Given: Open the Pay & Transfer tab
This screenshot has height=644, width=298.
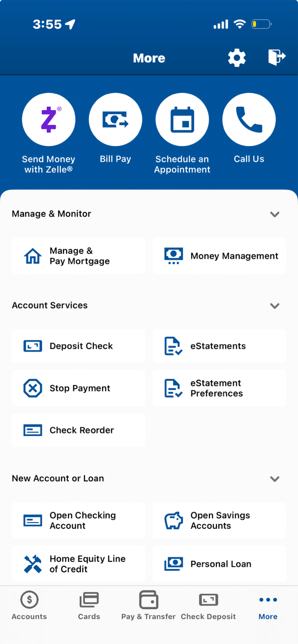Looking at the screenshot, I should pyautogui.click(x=149, y=605).
